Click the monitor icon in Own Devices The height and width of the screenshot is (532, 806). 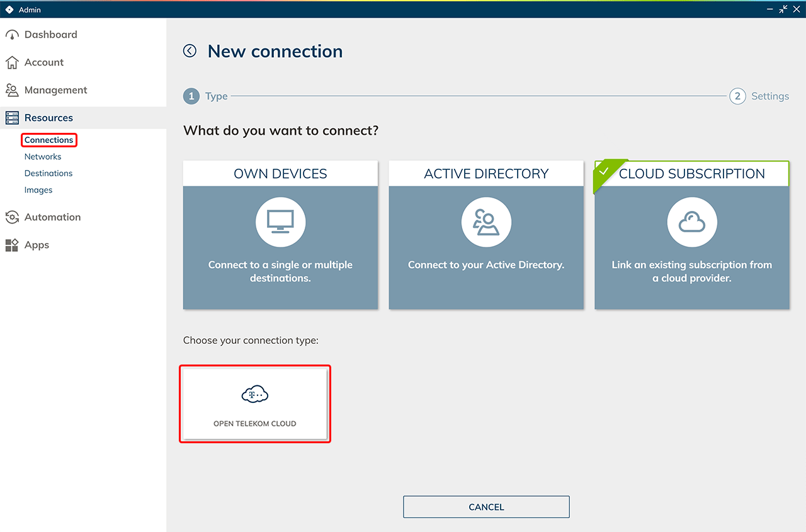coord(280,222)
